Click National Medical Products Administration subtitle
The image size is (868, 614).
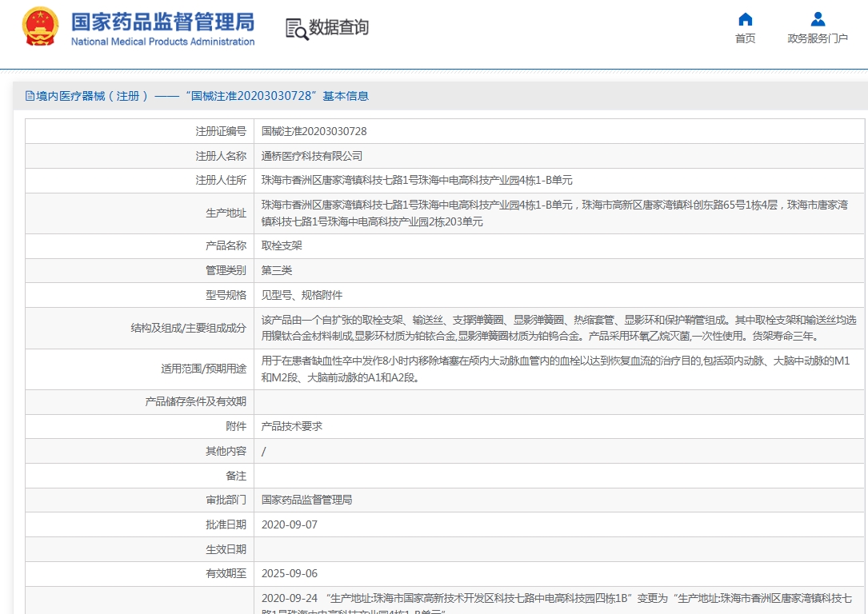click(x=162, y=42)
